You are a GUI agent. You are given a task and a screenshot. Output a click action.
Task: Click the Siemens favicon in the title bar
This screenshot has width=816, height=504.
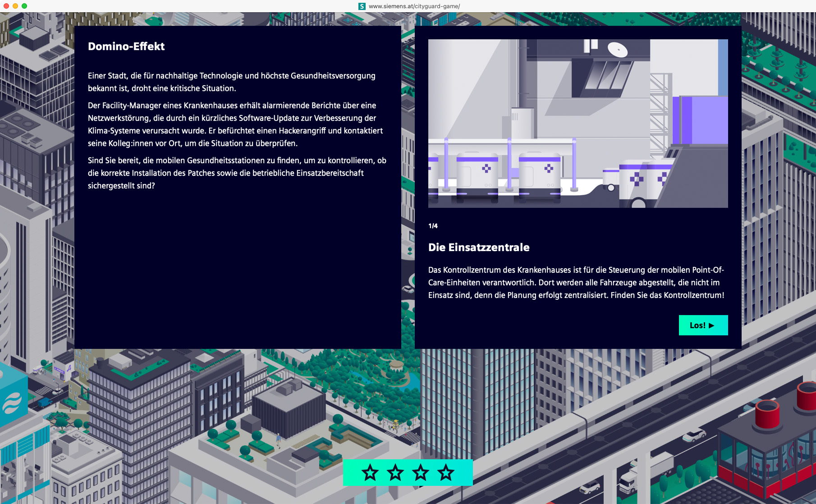point(362,6)
